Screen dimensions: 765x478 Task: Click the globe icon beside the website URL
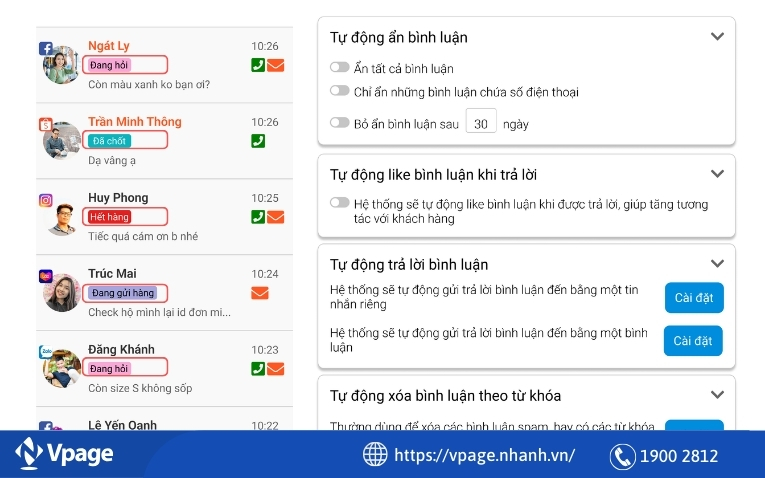click(375, 454)
